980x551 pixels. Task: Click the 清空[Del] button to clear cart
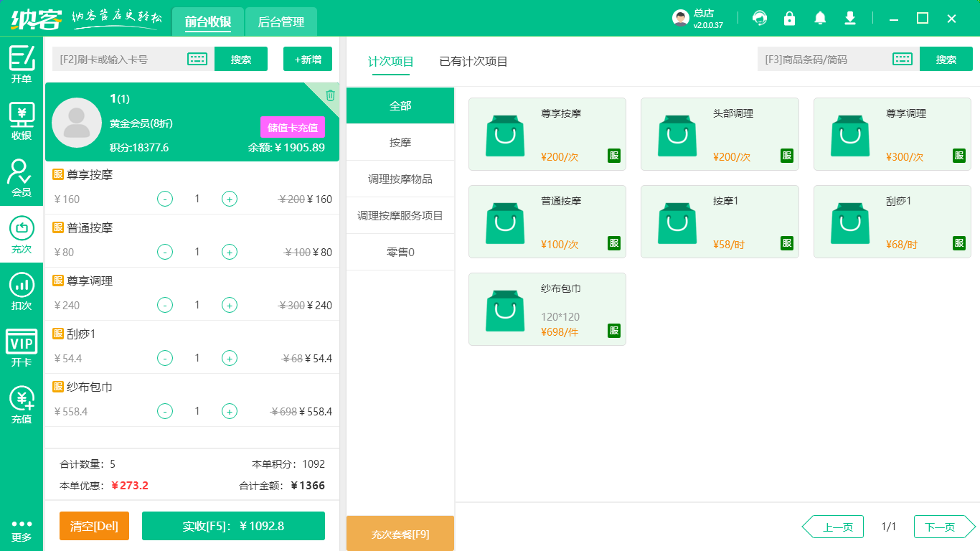pos(94,526)
